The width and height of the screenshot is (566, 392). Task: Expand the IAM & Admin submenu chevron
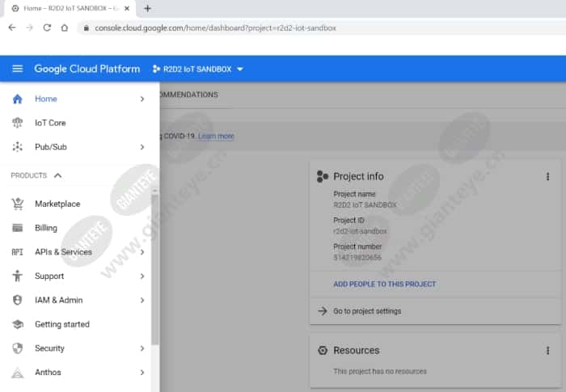(x=142, y=300)
